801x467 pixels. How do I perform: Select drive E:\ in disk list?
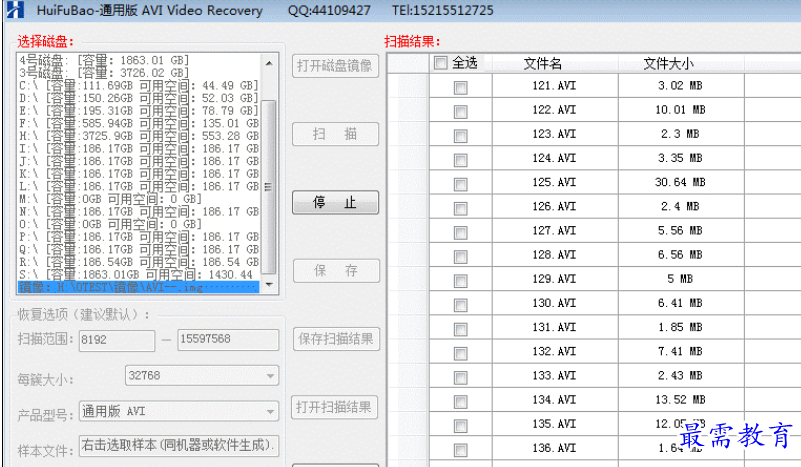coord(138,111)
